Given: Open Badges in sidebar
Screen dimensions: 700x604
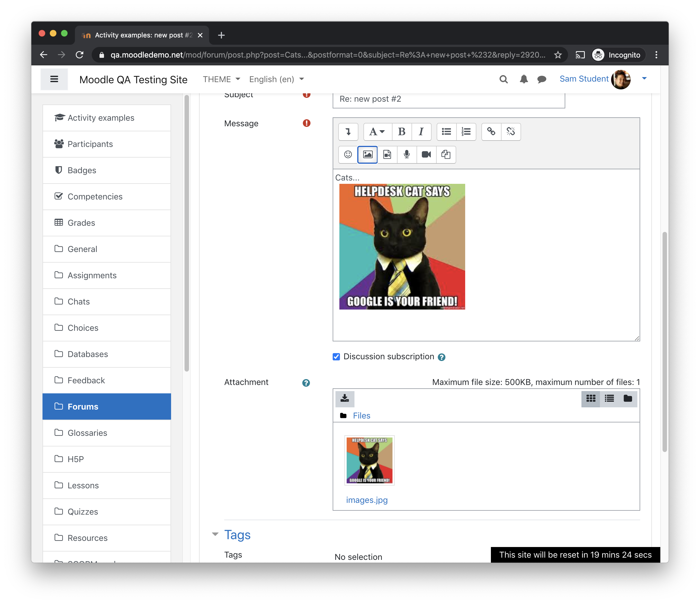Looking at the screenshot, I should point(107,170).
